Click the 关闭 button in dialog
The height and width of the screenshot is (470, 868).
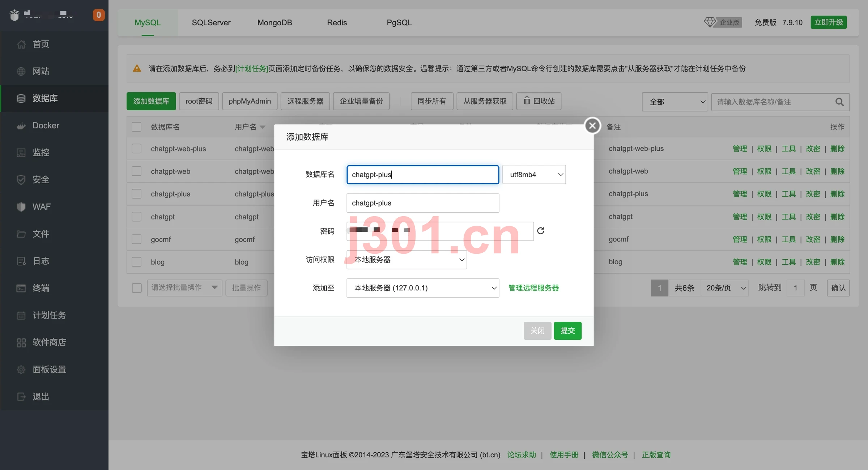coord(537,330)
